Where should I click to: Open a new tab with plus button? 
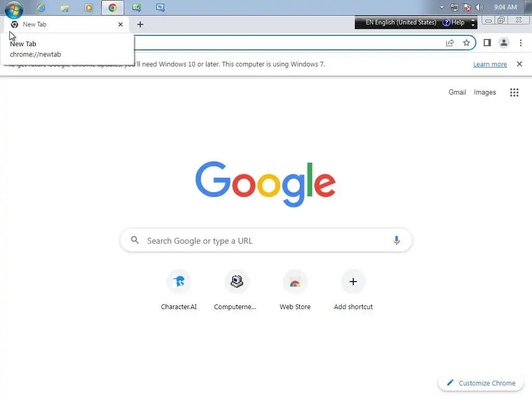tap(140, 24)
